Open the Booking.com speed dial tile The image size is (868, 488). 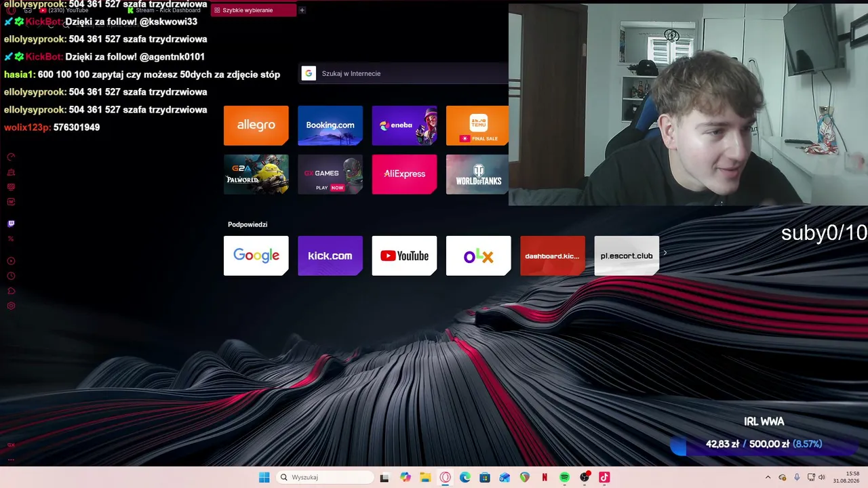330,125
